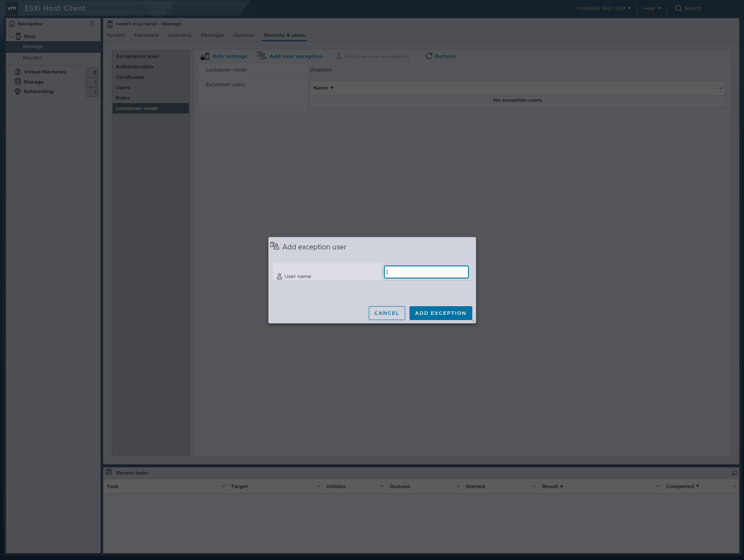Click the Add user exception icon
This screenshot has height=560, width=744.
pos(261,55)
